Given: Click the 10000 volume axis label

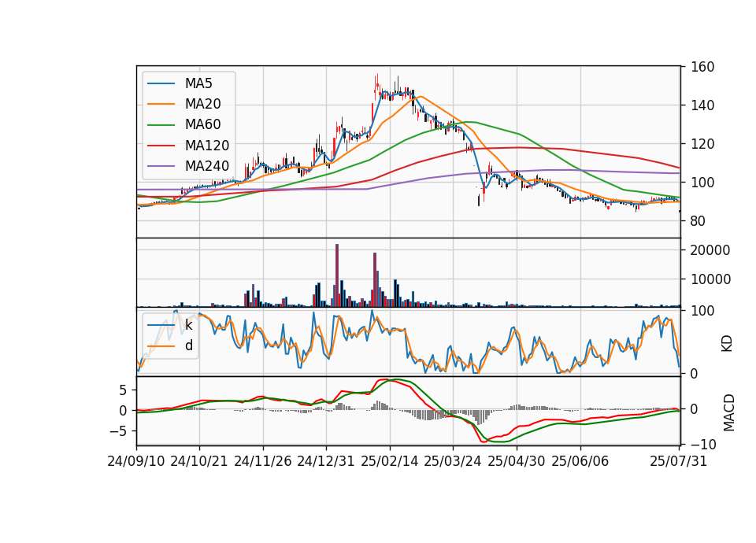Looking at the screenshot, I should [710, 279].
